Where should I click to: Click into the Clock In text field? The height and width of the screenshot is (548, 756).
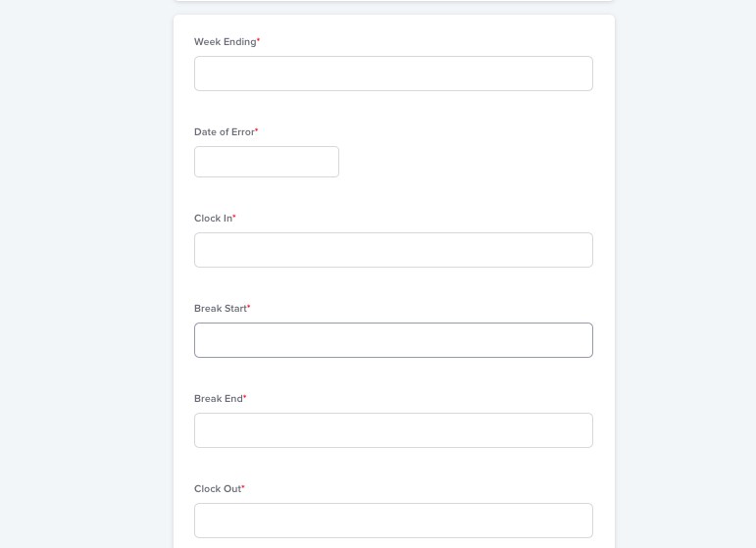point(393,250)
